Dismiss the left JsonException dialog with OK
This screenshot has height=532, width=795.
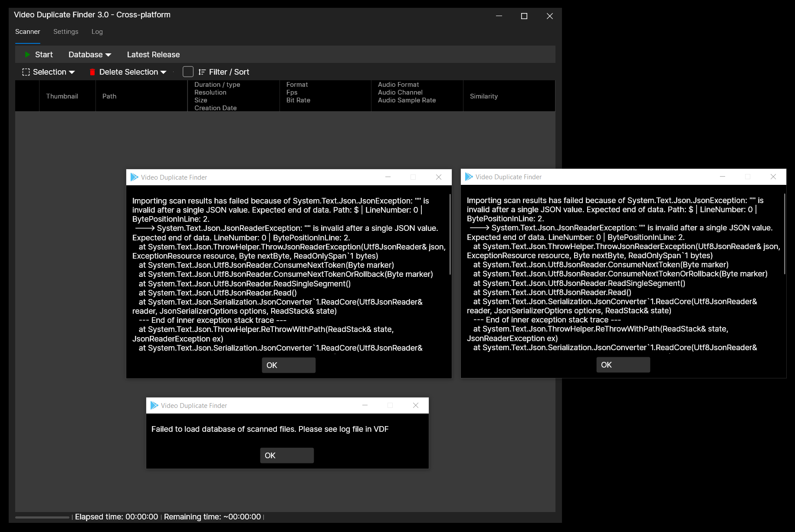[x=288, y=365]
